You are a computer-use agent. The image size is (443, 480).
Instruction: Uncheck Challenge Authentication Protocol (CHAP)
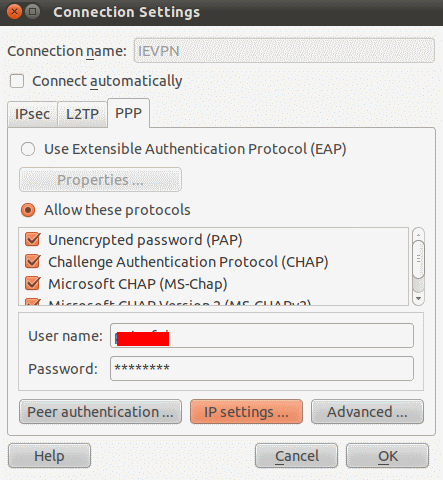click(x=33, y=262)
